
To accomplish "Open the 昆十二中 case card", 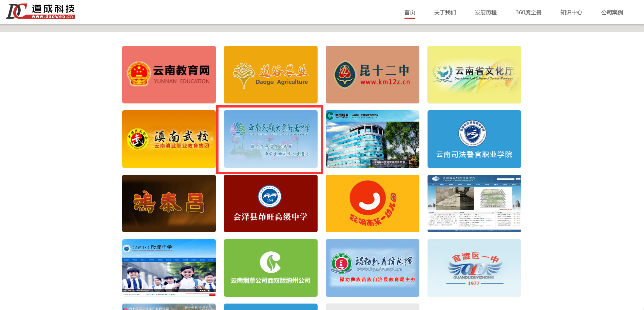I will point(373,75).
